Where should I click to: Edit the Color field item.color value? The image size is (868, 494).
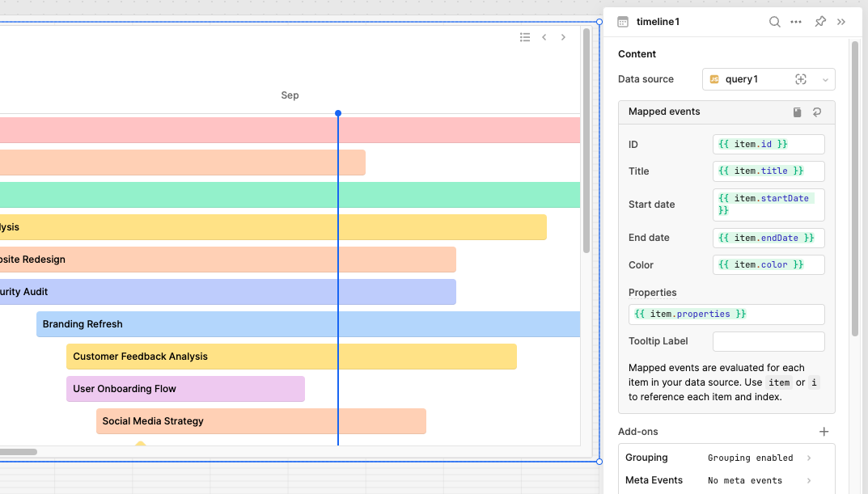[x=768, y=265]
